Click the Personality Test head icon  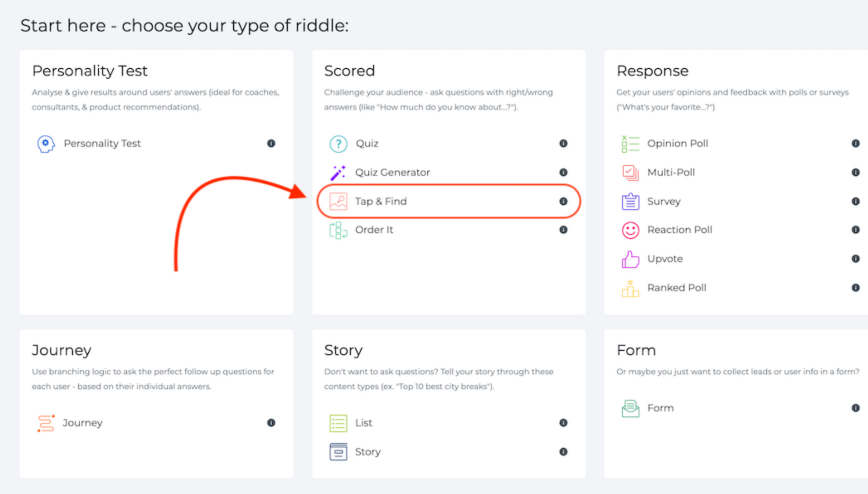(46, 144)
